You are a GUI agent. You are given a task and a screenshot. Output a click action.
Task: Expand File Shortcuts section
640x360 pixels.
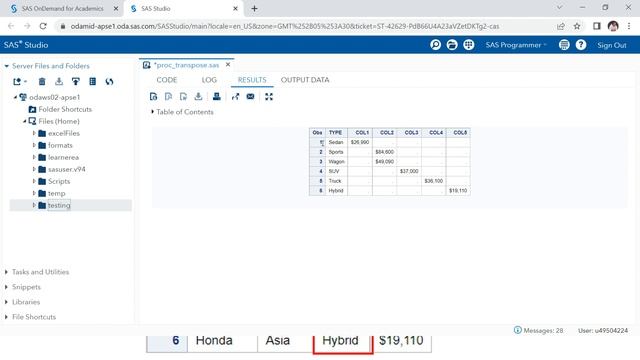tap(6, 317)
